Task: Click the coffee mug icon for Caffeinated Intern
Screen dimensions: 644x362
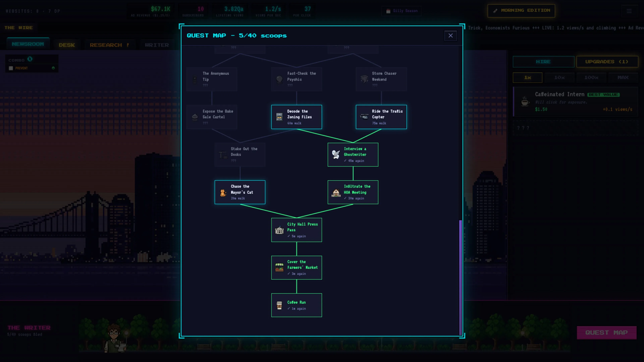Action: [x=525, y=102]
